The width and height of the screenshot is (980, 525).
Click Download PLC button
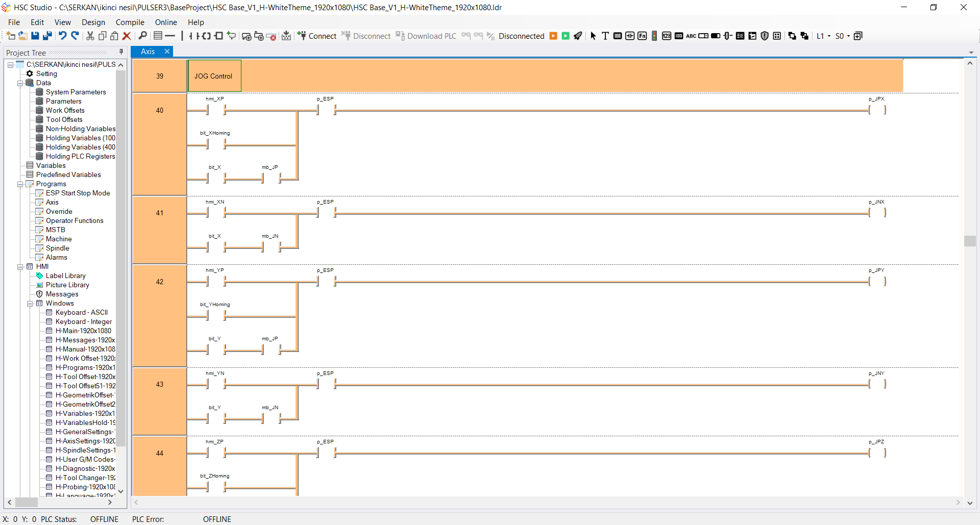point(426,36)
